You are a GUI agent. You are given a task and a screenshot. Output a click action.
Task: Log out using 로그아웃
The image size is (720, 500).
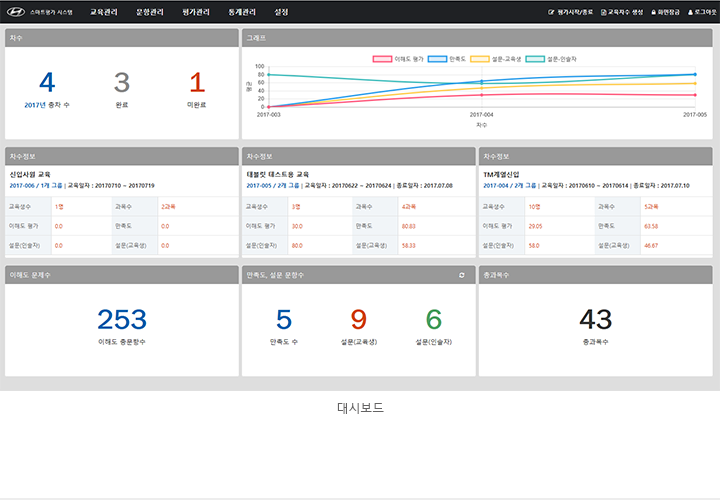tap(702, 12)
